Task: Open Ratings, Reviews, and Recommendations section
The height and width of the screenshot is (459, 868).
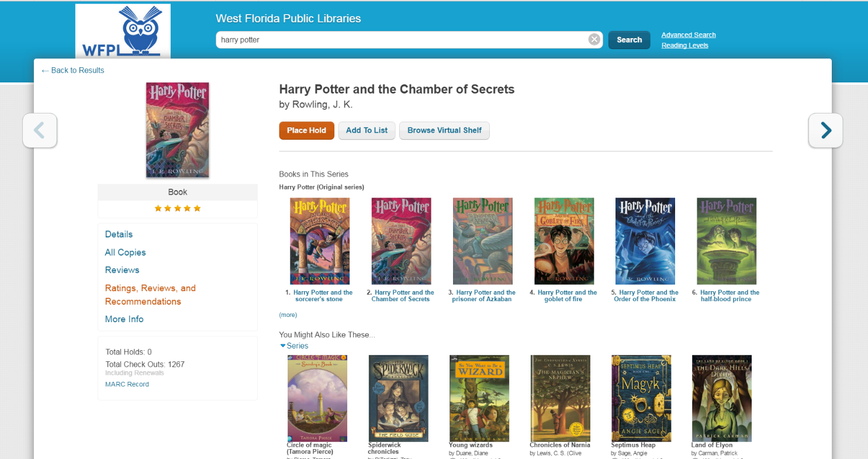Action: [150, 295]
